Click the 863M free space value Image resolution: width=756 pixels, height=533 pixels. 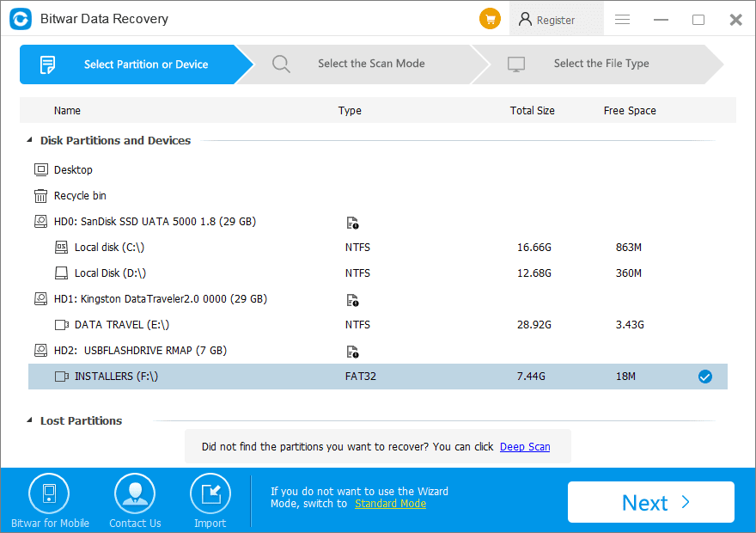tap(629, 248)
